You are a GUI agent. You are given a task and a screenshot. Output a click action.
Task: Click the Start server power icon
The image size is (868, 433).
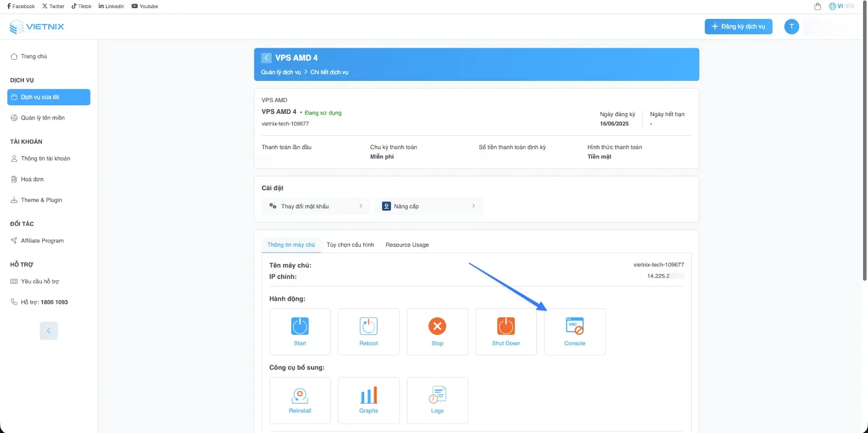point(300,326)
